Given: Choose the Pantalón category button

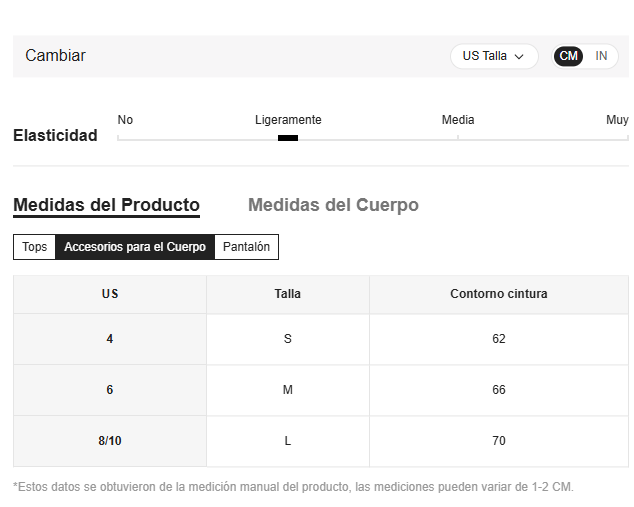Looking at the screenshot, I should coord(246,247).
